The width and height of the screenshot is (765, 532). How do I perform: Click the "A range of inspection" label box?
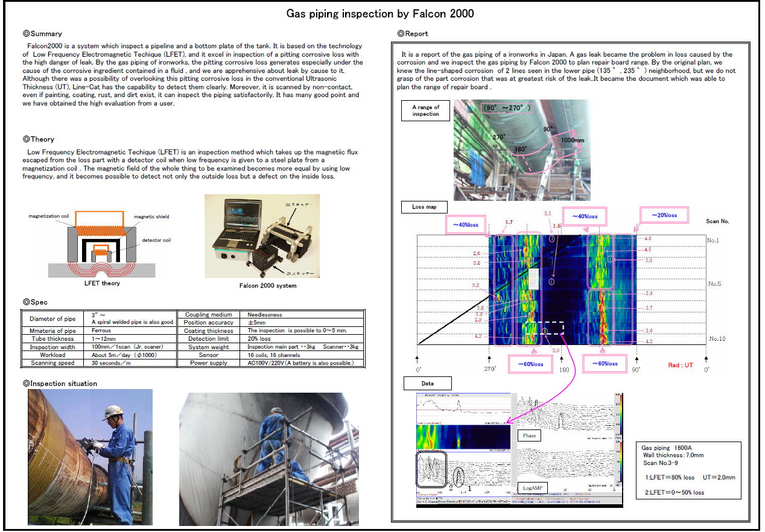coord(426,111)
